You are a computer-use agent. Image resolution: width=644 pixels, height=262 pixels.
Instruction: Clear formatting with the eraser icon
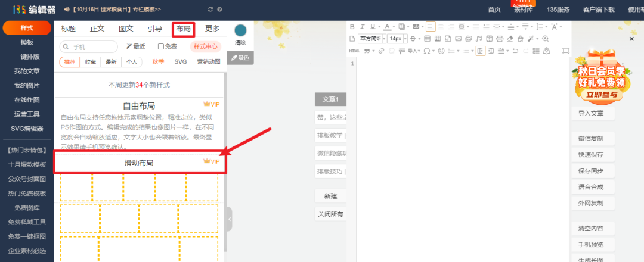(510, 39)
